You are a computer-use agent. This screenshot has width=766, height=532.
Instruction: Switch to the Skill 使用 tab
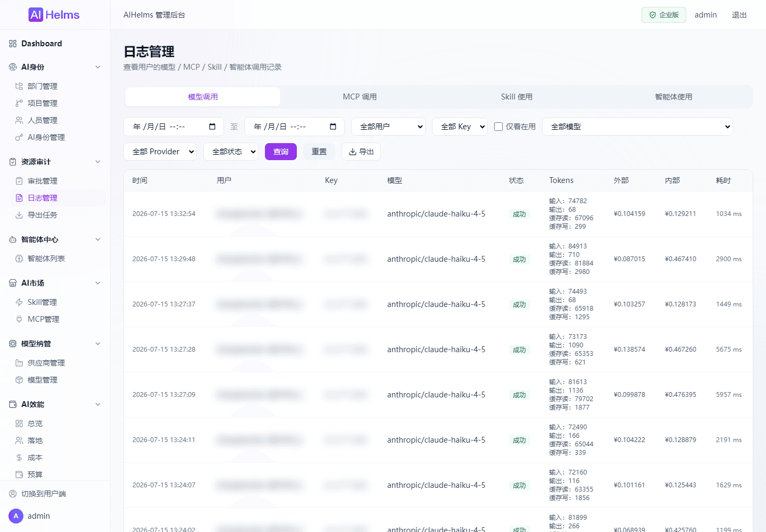pos(517,97)
